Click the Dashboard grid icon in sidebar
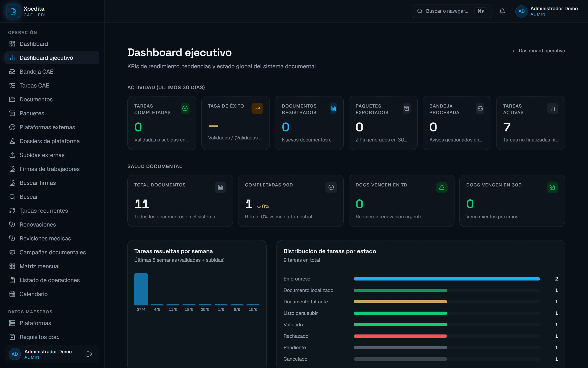This screenshot has height=368, width=588. (x=12, y=44)
